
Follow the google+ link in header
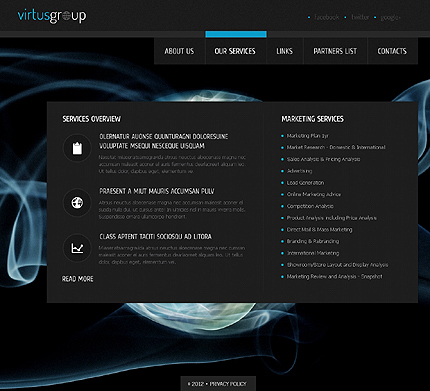point(391,17)
